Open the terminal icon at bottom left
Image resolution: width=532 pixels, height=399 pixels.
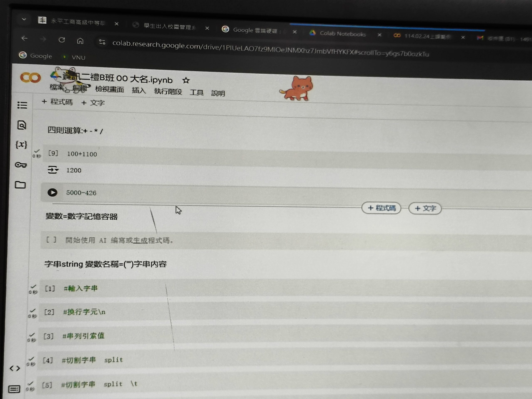click(x=14, y=389)
